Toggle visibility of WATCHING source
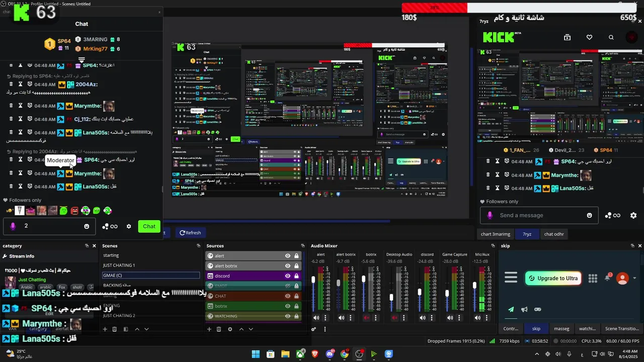 [x=288, y=316]
